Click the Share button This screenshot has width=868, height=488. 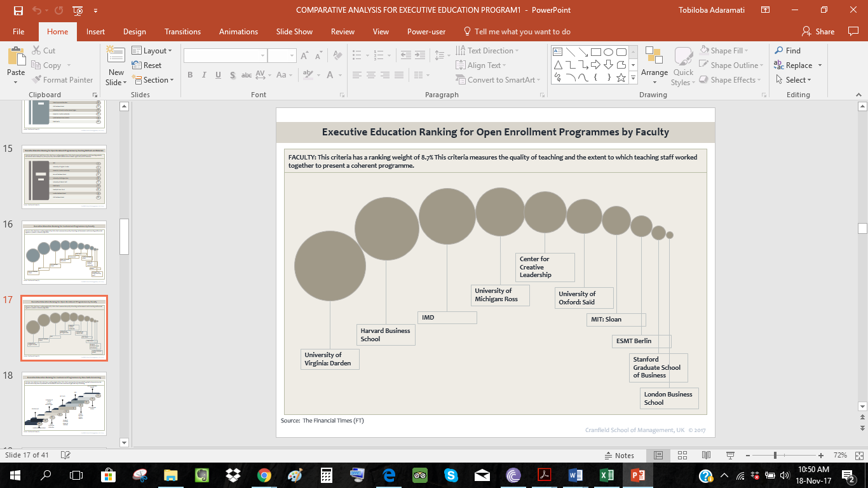click(x=818, y=31)
